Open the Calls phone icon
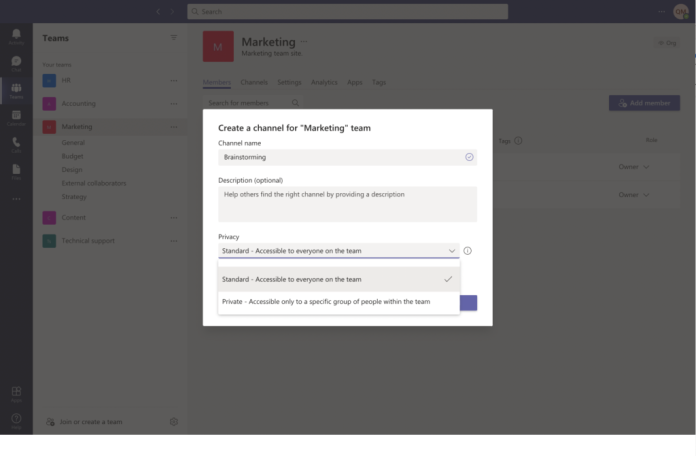 16,144
